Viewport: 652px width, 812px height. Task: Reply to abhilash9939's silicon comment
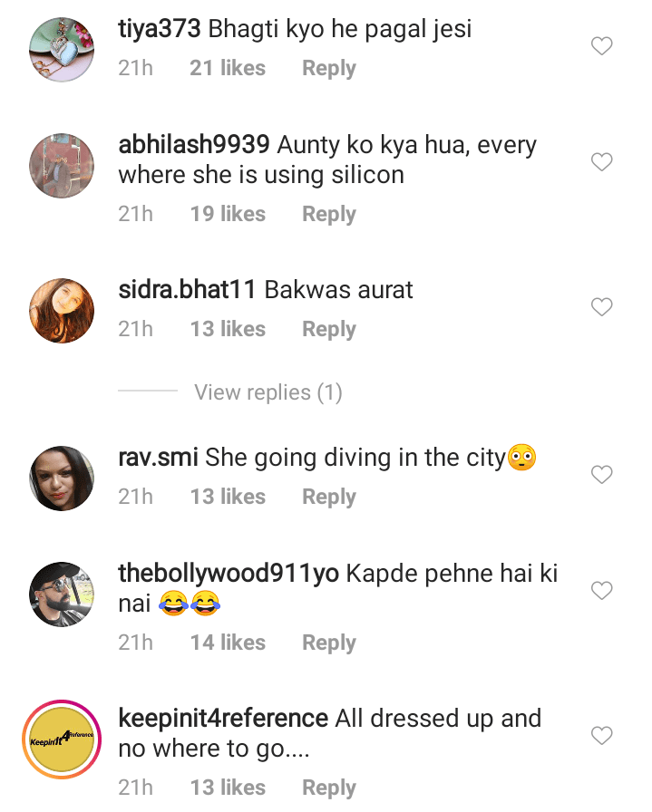click(x=329, y=215)
